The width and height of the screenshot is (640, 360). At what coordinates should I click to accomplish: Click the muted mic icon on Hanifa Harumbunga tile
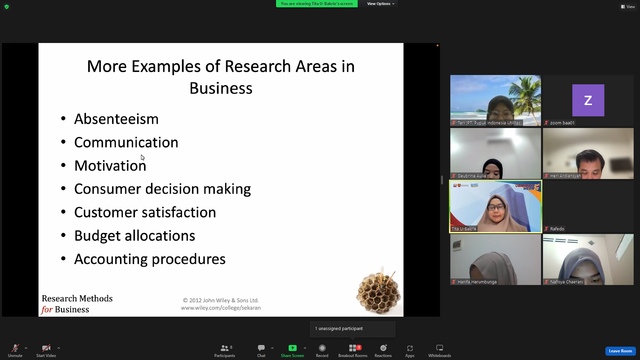tap(453, 282)
